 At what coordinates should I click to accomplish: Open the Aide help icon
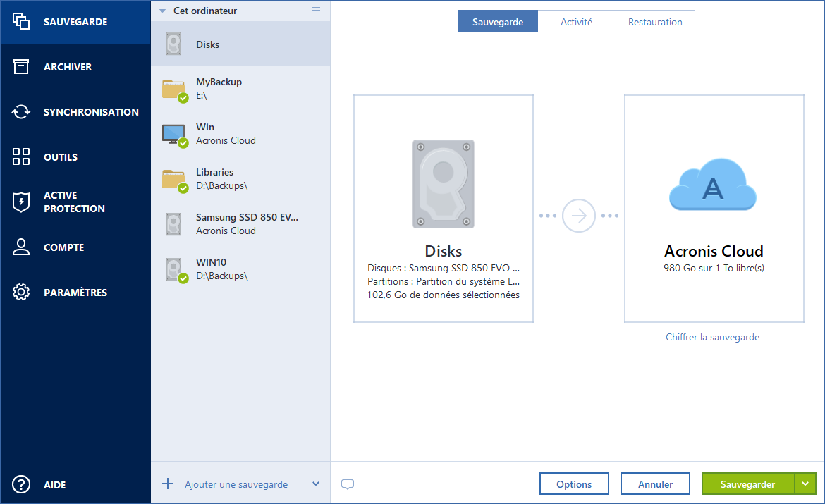tap(21, 485)
